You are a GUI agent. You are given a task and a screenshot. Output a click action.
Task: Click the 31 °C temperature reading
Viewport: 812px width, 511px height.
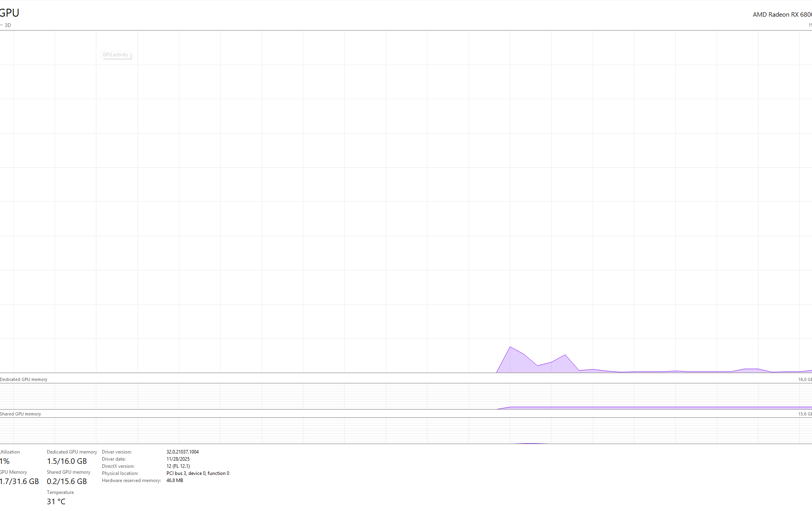[56, 502]
